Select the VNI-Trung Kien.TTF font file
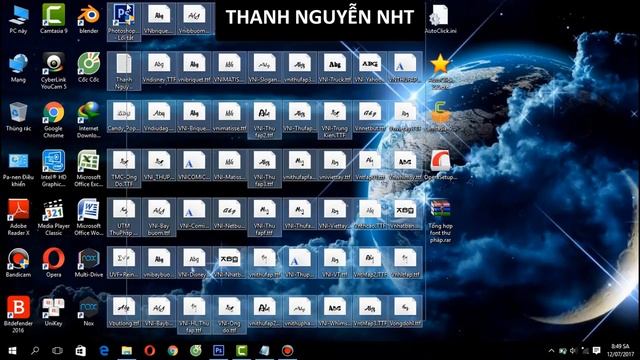Image resolution: width=640 pixels, height=360 pixels. [334, 120]
